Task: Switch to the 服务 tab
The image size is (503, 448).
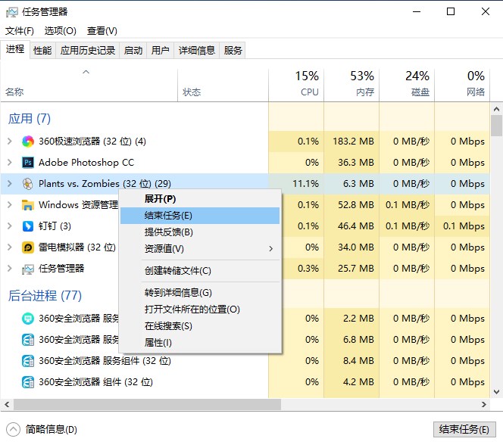Action: tap(233, 50)
